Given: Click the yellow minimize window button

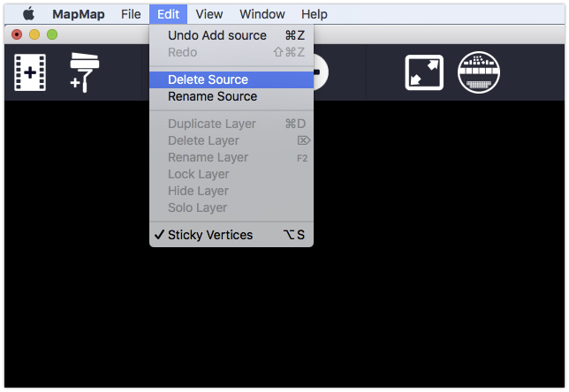Looking at the screenshot, I should click(x=34, y=34).
